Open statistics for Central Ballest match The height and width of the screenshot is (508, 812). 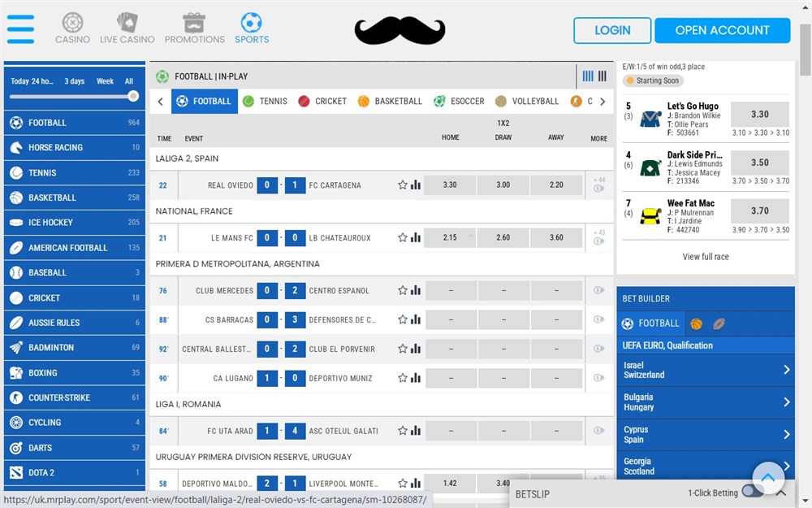415,349
